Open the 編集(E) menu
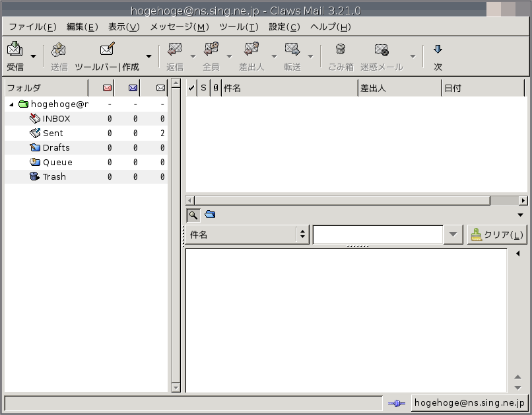 coord(83,27)
